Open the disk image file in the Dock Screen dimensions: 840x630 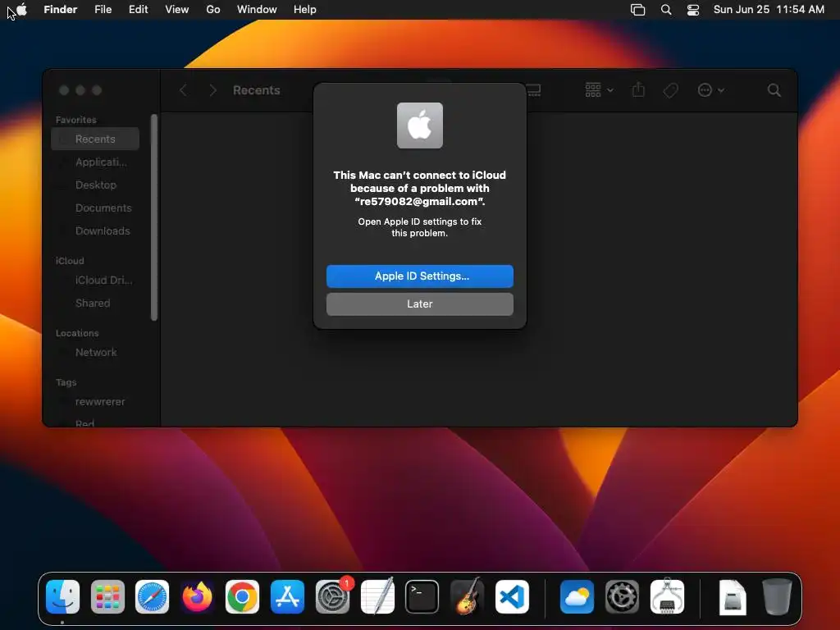click(x=733, y=597)
